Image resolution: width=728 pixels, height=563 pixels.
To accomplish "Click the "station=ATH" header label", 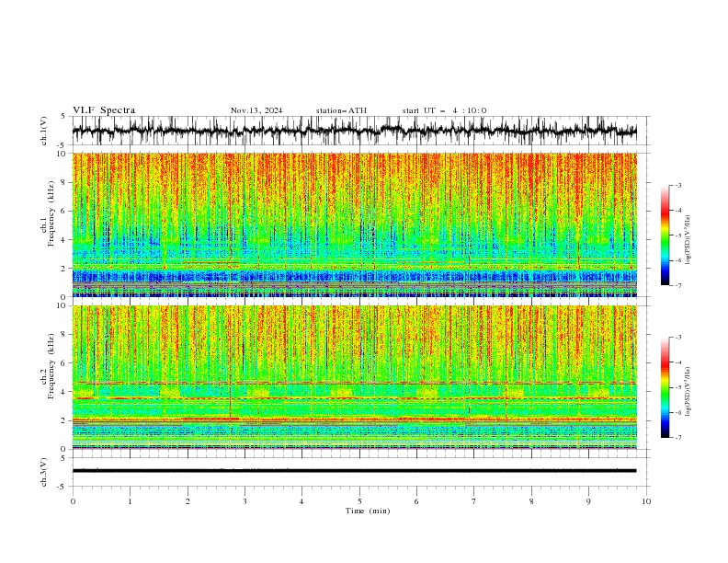I will point(341,110).
